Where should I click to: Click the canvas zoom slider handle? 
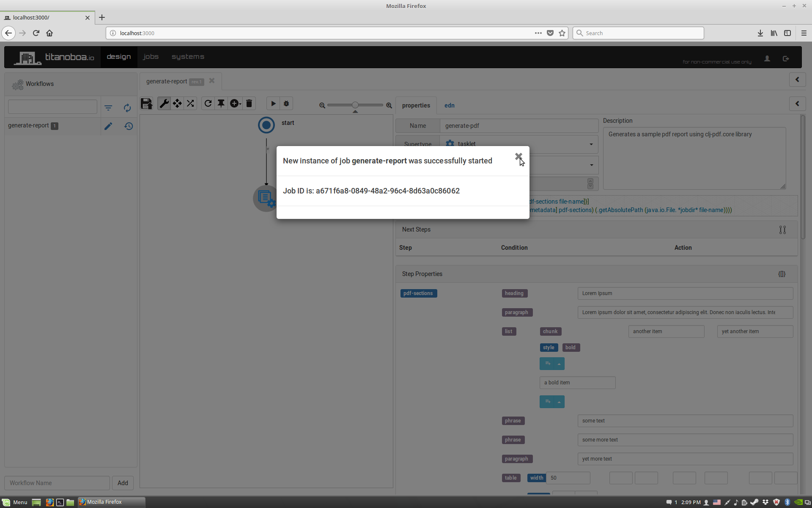[x=355, y=105]
